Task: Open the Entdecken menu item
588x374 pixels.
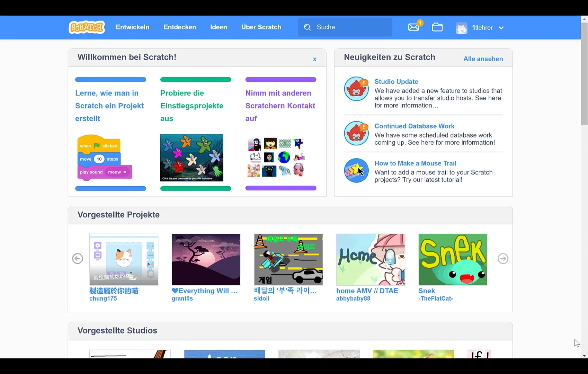Action: [180, 27]
